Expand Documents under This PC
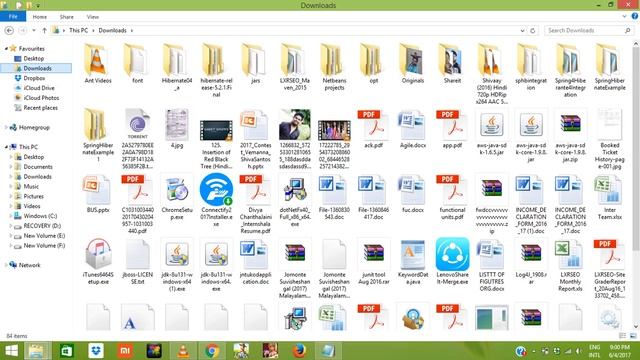The image size is (640, 360). [x=11, y=167]
